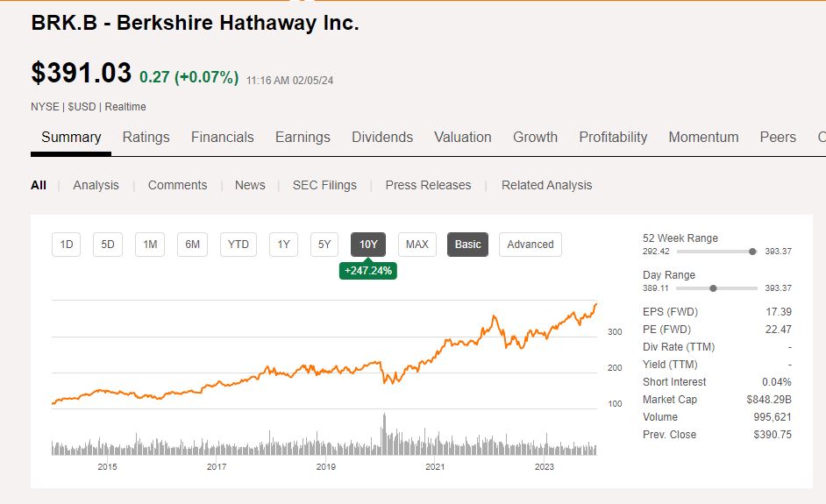The image size is (826, 504).
Task: Go to the Dividends tab
Action: (x=382, y=137)
